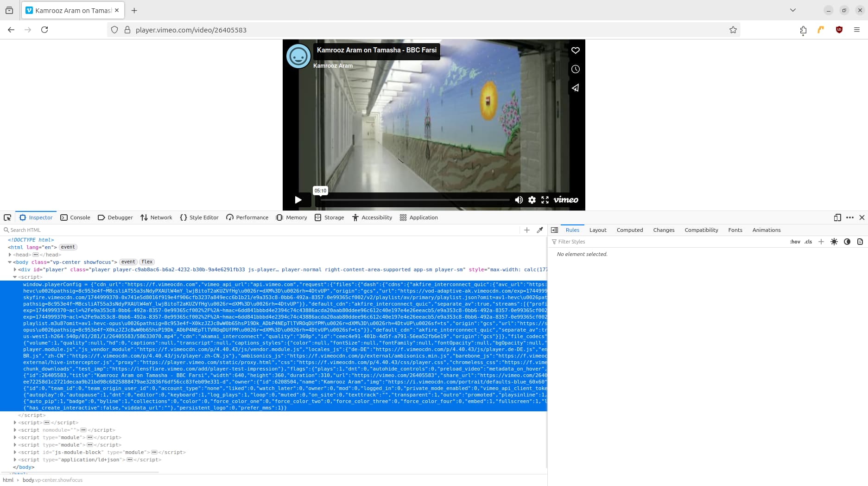
Task: Toggle the .cls classes panel
Action: coord(808,242)
